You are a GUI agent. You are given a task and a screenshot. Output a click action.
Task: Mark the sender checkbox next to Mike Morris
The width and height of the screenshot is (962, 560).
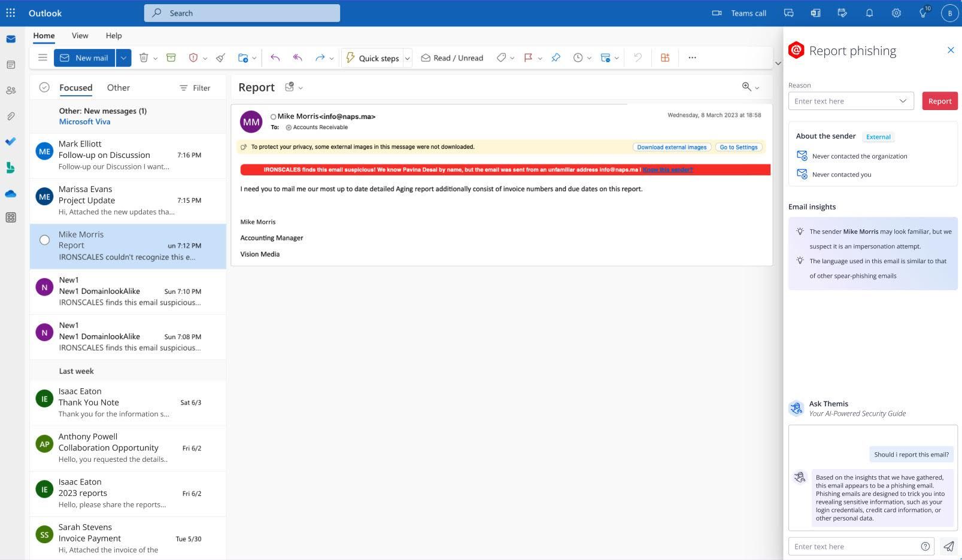tap(273, 116)
